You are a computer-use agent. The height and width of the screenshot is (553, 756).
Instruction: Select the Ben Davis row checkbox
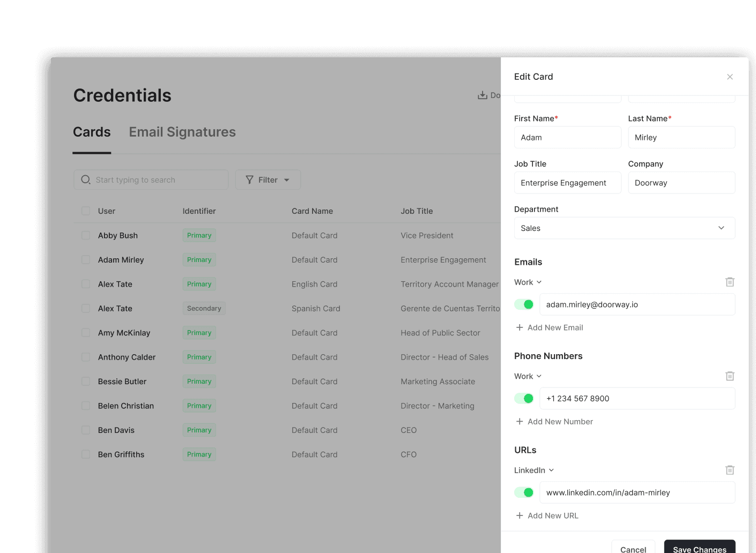point(86,430)
